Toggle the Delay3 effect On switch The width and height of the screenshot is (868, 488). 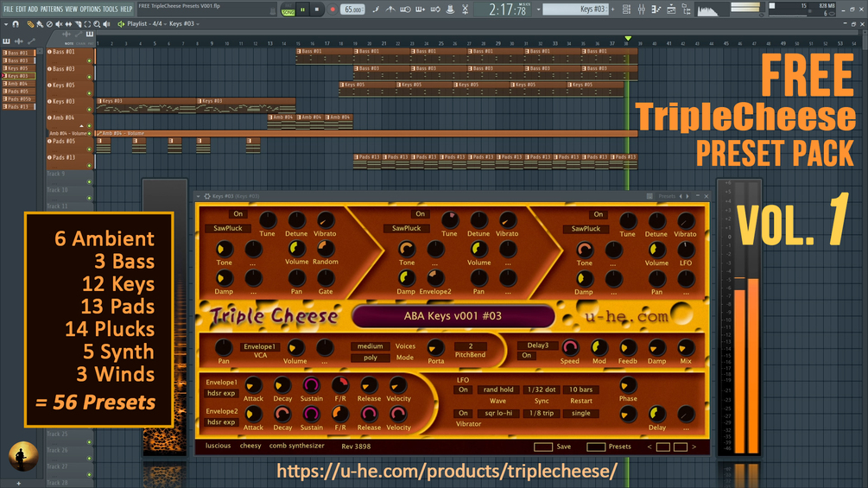pyautogui.click(x=527, y=356)
